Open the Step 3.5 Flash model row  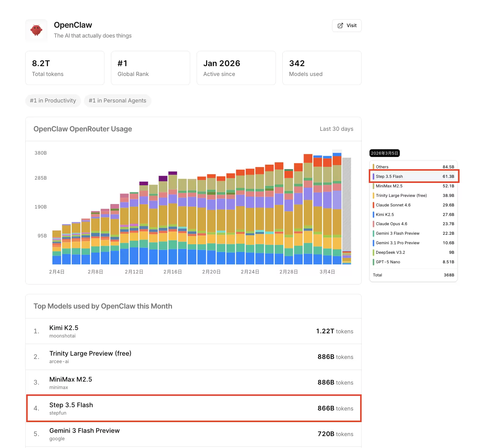pyautogui.click(x=193, y=408)
